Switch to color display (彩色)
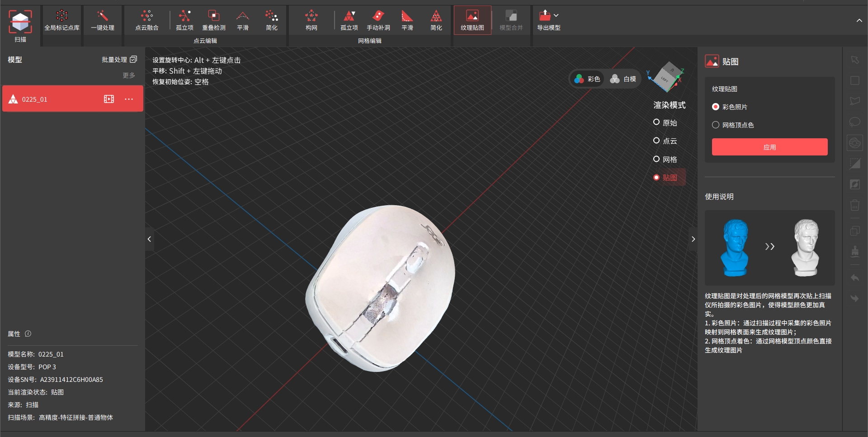 pyautogui.click(x=587, y=79)
